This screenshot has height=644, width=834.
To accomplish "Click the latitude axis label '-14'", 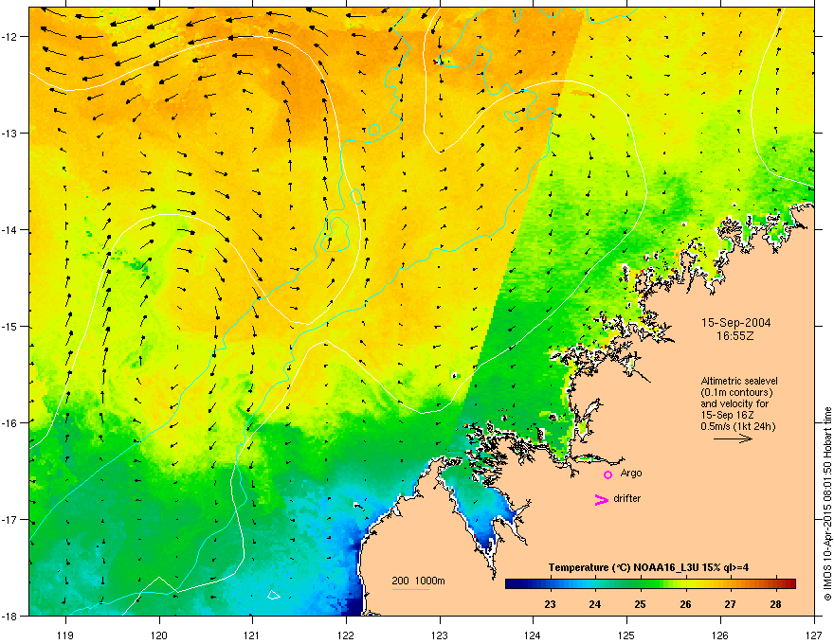I will (x=10, y=230).
